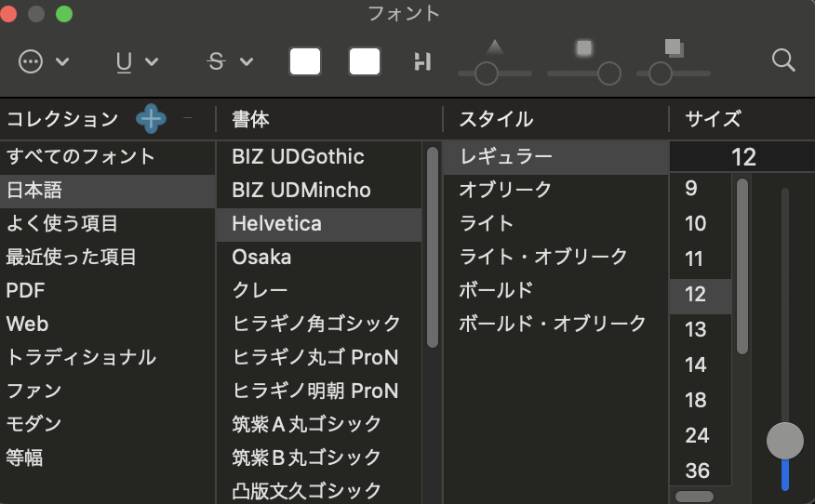Select the ファン collection

108,391
